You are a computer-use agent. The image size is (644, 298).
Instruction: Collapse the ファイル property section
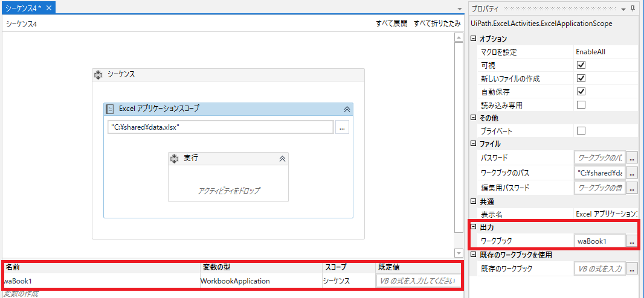tap(473, 144)
